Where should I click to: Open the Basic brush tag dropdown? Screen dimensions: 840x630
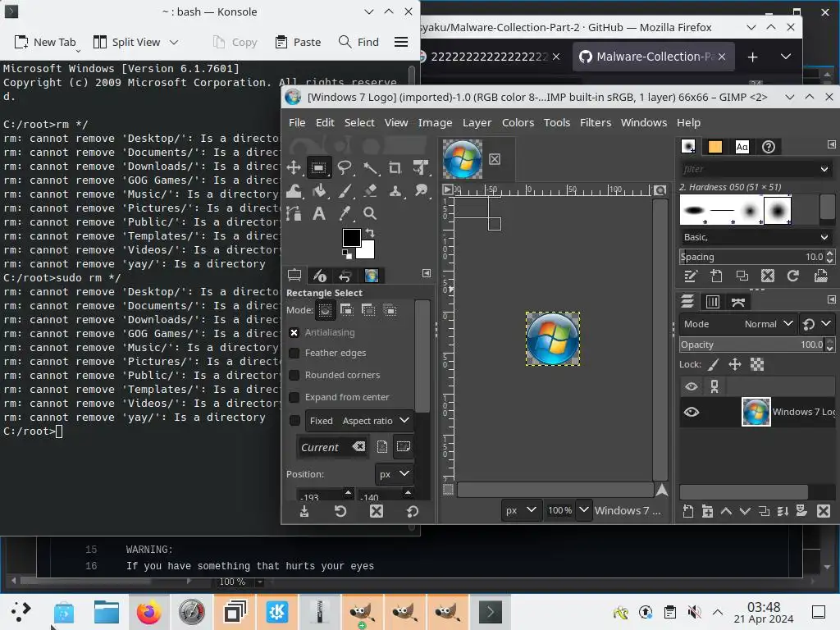(x=756, y=237)
